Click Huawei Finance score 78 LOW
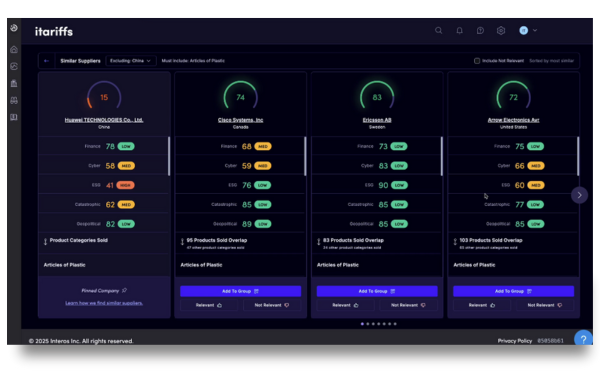Image resolution: width=600 pixels, height=375 pixels. pyautogui.click(x=120, y=146)
